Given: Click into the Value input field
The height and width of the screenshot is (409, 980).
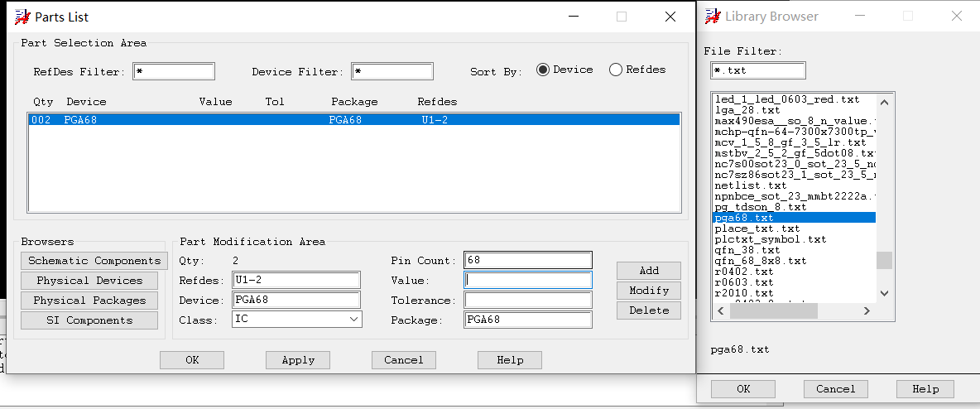Looking at the screenshot, I should [528, 281].
